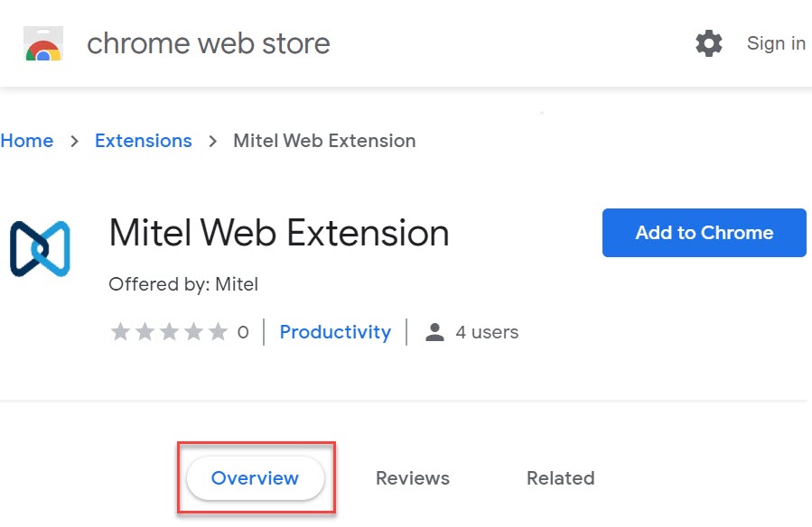
Task: Navigate to Extensions breadcrumb link
Action: point(144,141)
